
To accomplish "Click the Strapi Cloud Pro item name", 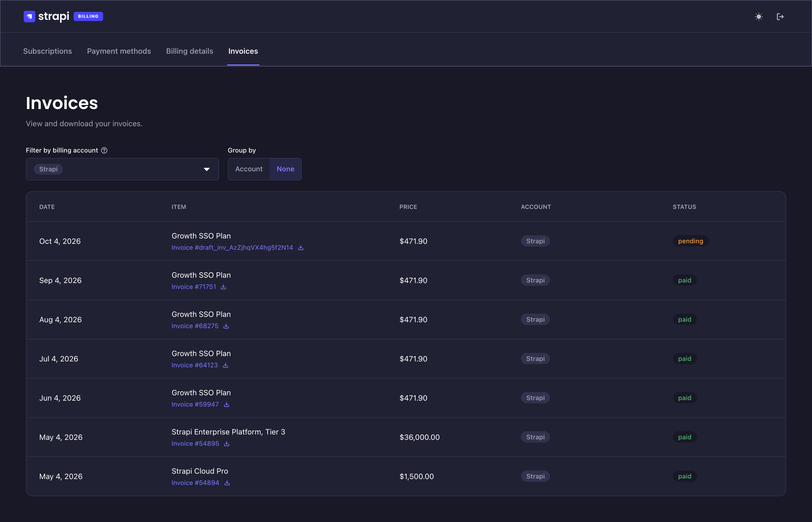I will 200,471.
